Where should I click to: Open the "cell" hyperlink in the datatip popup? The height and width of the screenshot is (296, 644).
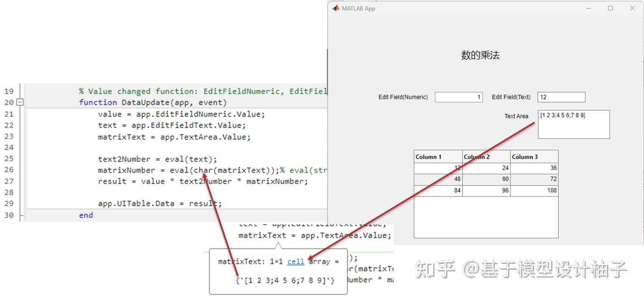click(295, 262)
